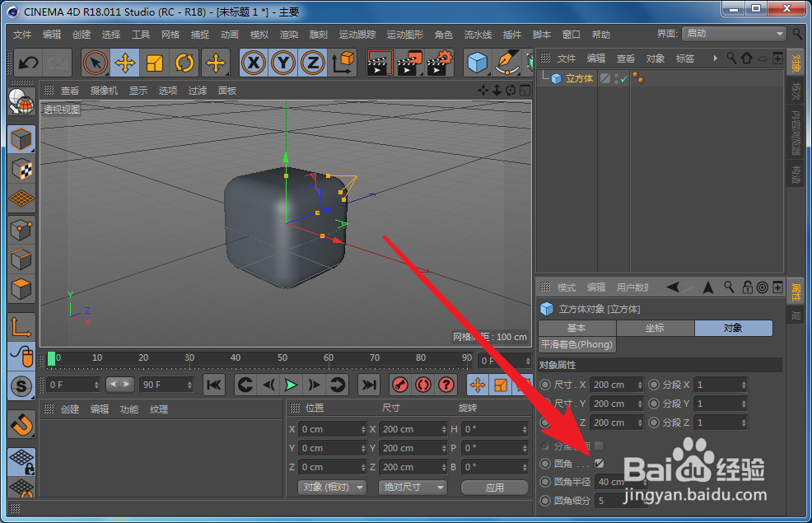Viewport: 812px width, 523px height.
Task: Edit the 尺寸 . X 200 cm field
Action: tap(617, 385)
